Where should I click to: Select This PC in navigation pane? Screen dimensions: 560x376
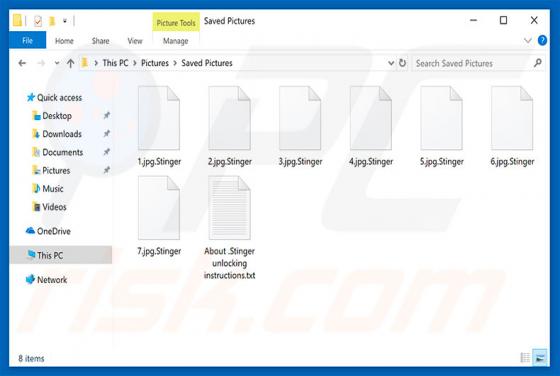coord(61,255)
